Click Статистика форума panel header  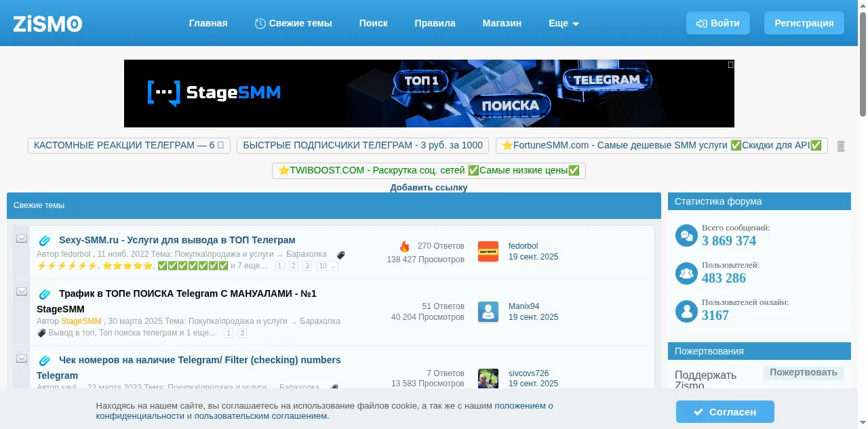pyautogui.click(x=759, y=201)
